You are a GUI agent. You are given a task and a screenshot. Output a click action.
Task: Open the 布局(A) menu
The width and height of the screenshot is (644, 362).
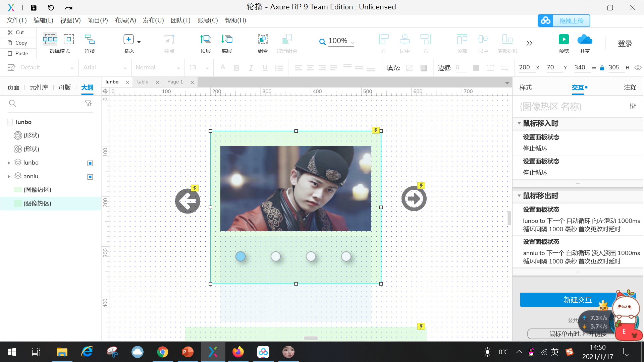point(125,20)
